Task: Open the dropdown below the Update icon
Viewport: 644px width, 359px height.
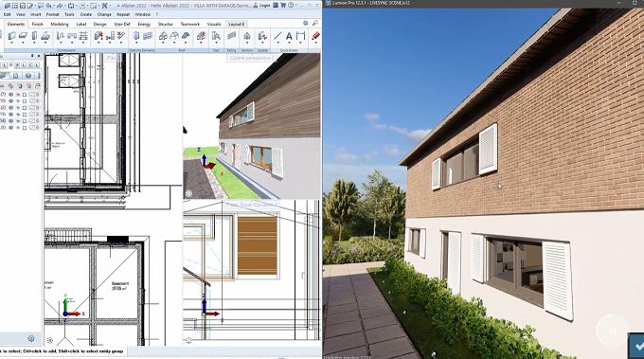Action: coord(262,44)
